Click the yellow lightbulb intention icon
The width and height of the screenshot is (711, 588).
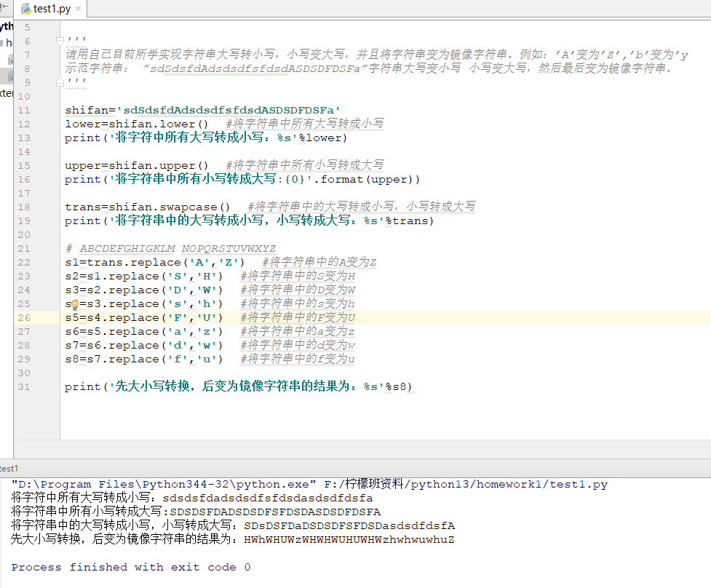coord(74,304)
